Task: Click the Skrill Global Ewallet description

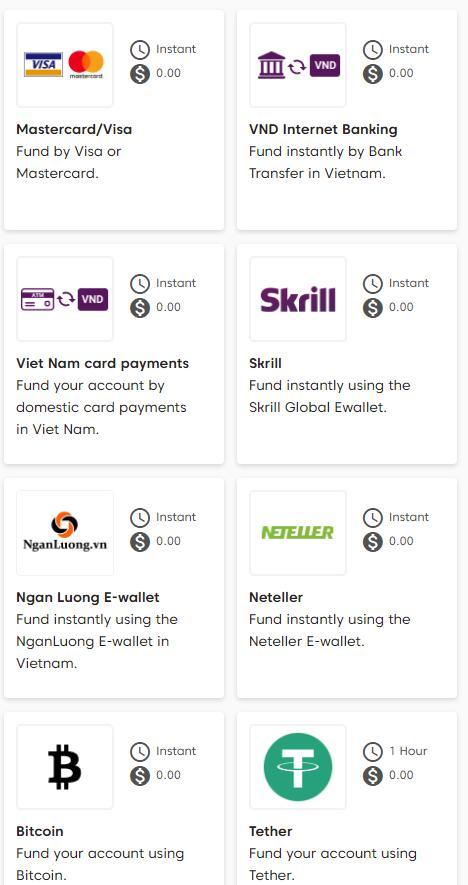Action: point(330,396)
